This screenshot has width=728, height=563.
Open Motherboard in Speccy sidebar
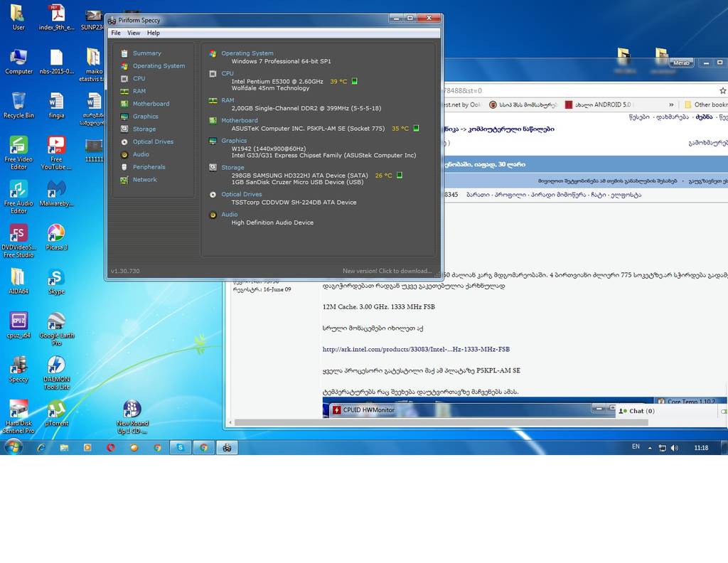[151, 104]
